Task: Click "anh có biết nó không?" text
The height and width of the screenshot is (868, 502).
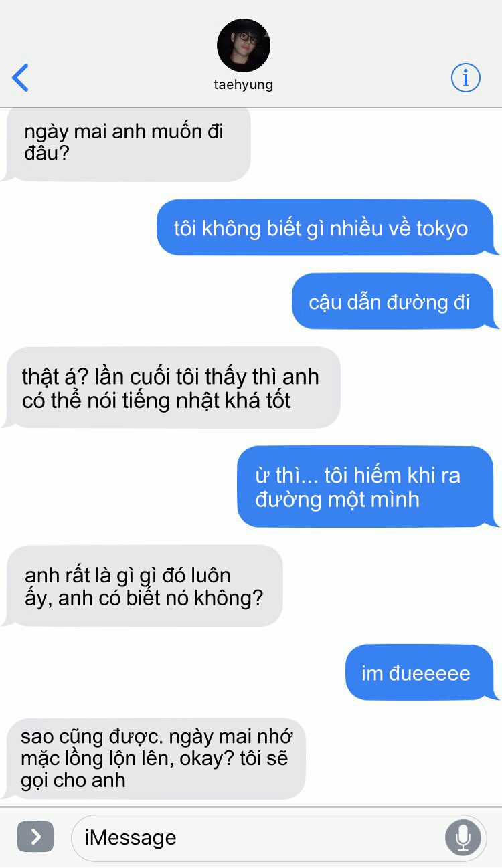Action: [x=161, y=597]
